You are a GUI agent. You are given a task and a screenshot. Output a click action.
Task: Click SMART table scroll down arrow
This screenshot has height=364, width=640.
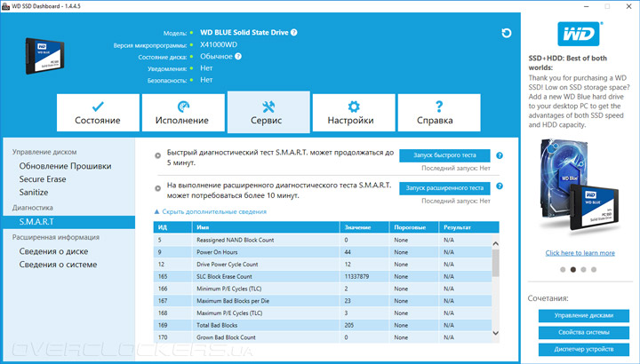(x=495, y=333)
